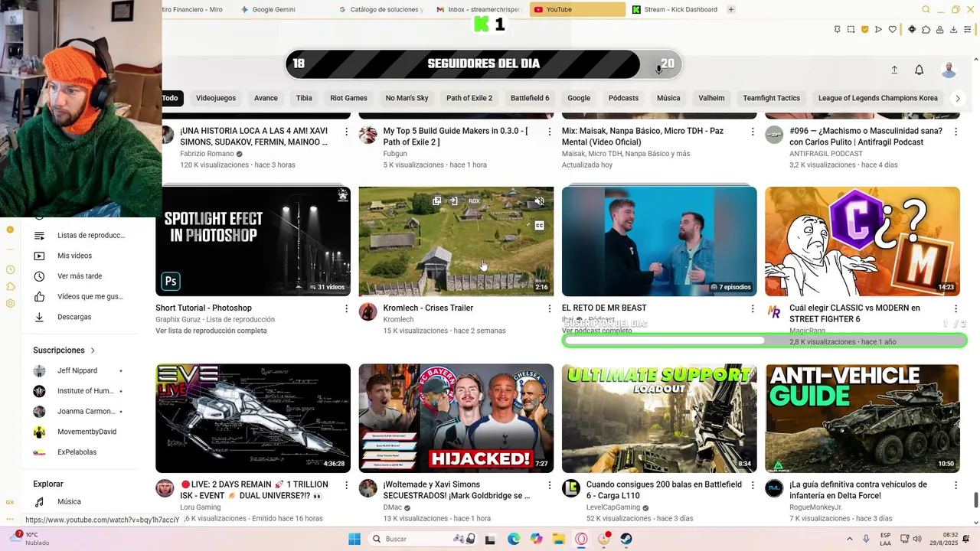The height and width of the screenshot is (551, 980).
Task: Open options menu for Street Fighter 6 video
Action: [955, 308]
